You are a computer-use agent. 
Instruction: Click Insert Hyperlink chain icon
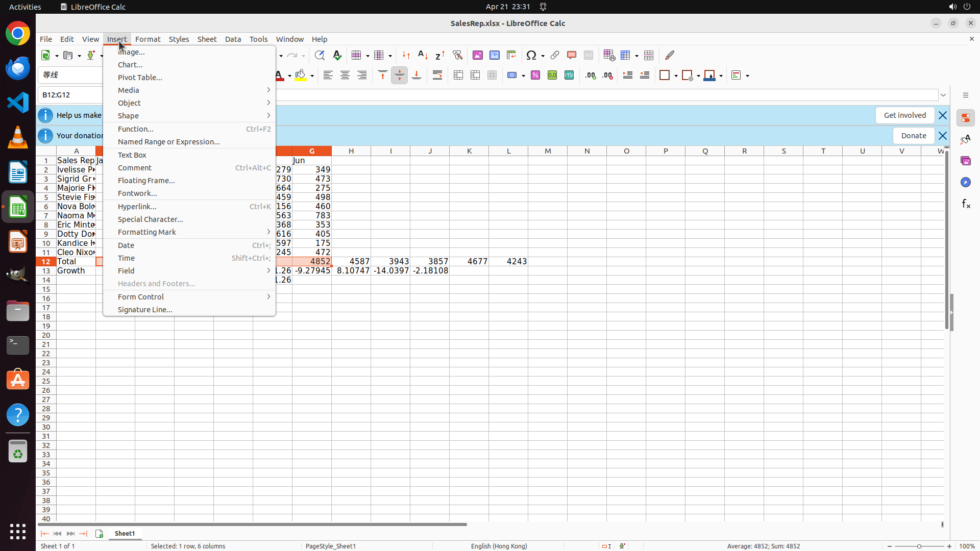[555, 55]
